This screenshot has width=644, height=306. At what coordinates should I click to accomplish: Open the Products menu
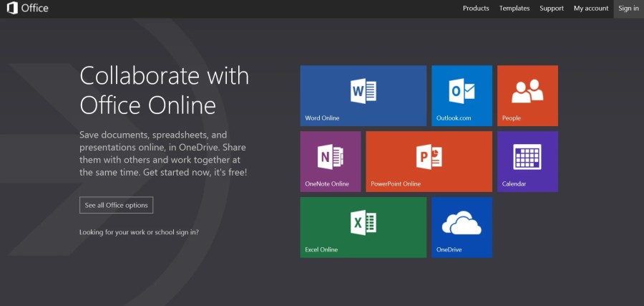[476, 8]
